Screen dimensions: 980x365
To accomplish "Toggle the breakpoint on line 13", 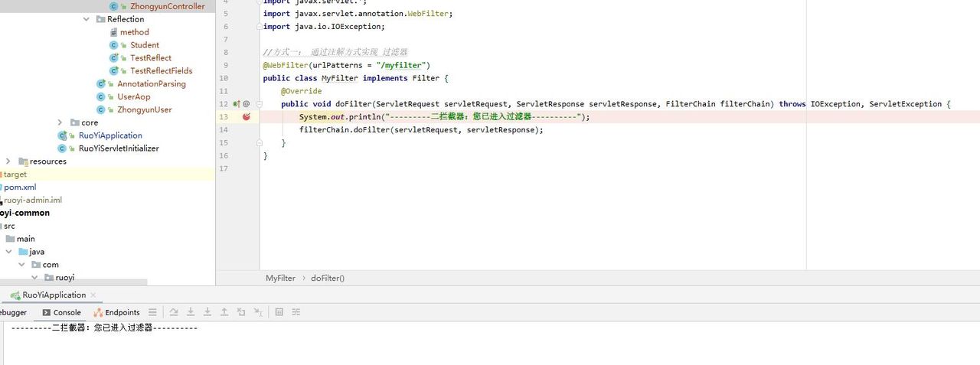I will (x=247, y=117).
